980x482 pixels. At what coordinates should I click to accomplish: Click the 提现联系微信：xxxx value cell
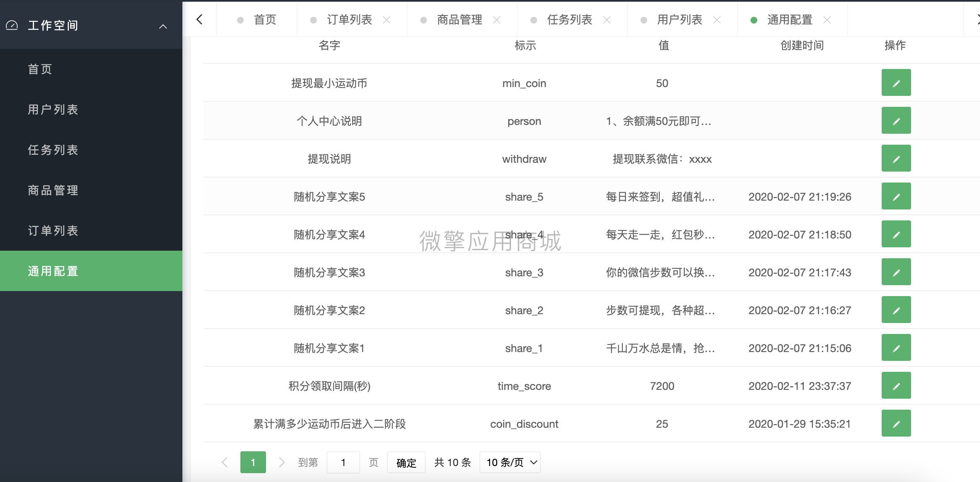point(662,159)
